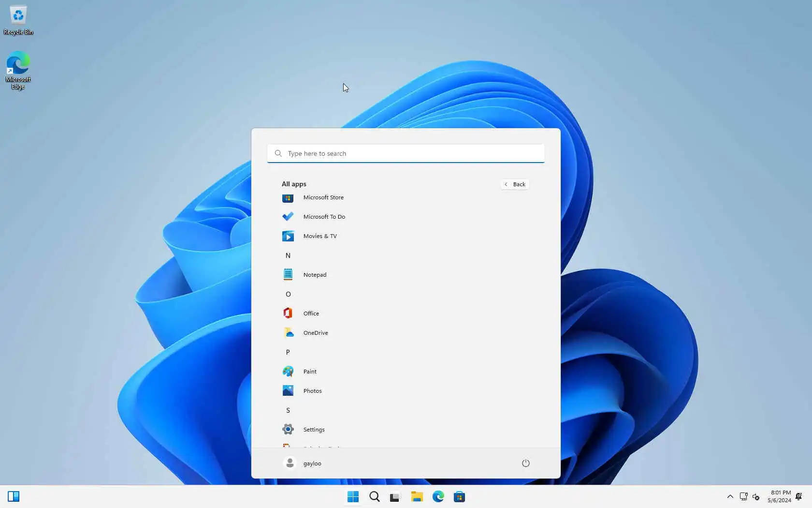This screenshot has width=812, height=508.
Task: Select the N letter group header
Action: pos(288,255)
